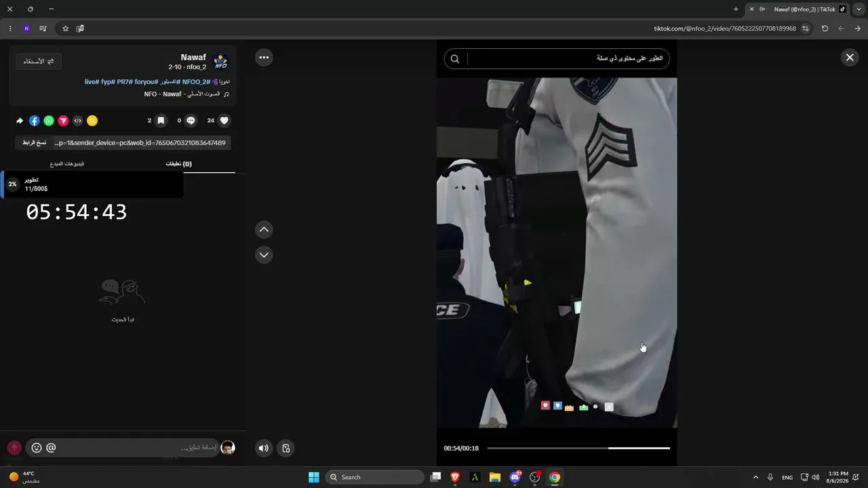868x488 pixels.
Task: Select the shareable video URL field
Action: [142, 143]
